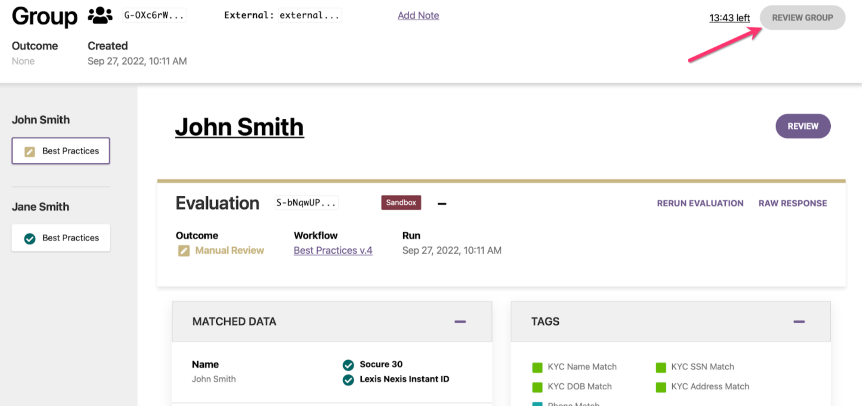Click the Lexis Nexis Instant ID check icon
The image size is (868, 406).
(348, 380)
